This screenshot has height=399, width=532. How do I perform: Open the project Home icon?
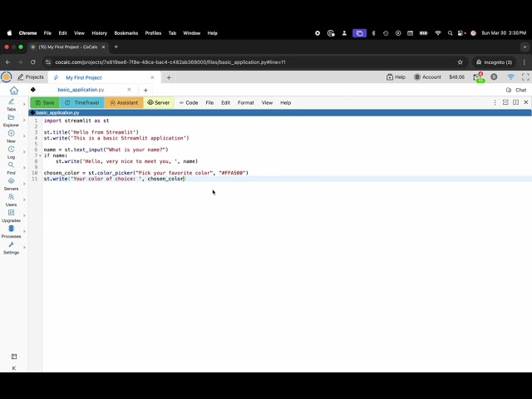(14, 91)
